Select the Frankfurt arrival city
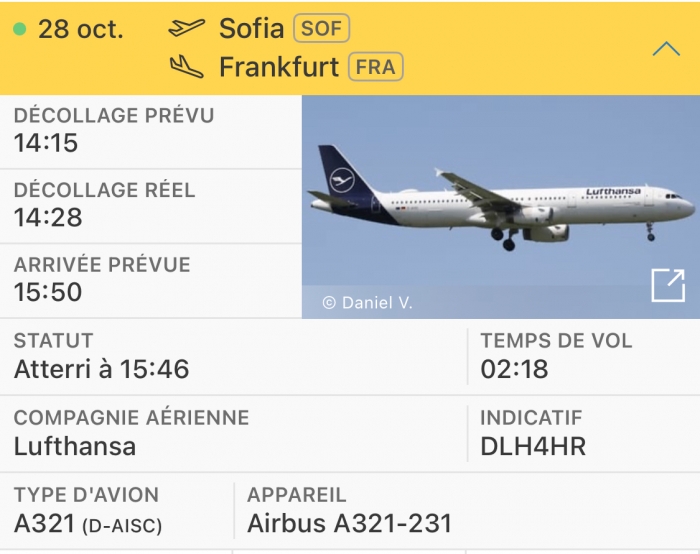This screenshot has width=700, height=554. (279, 67)
